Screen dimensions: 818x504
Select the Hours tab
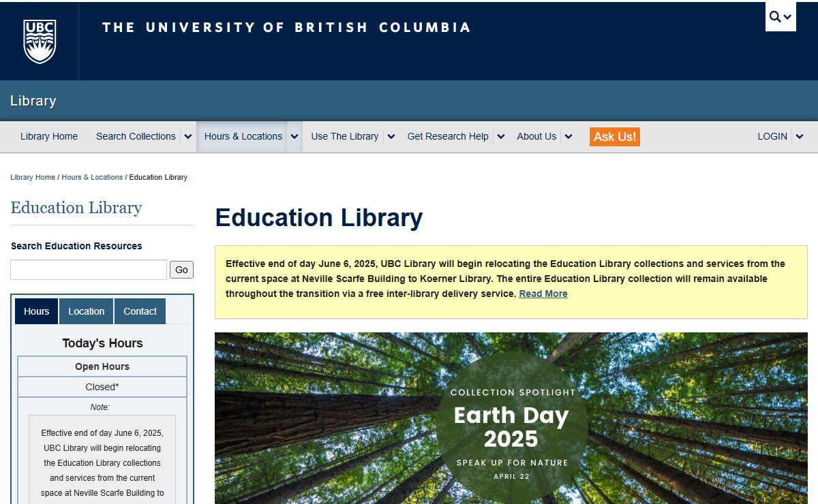click(36, 311)
